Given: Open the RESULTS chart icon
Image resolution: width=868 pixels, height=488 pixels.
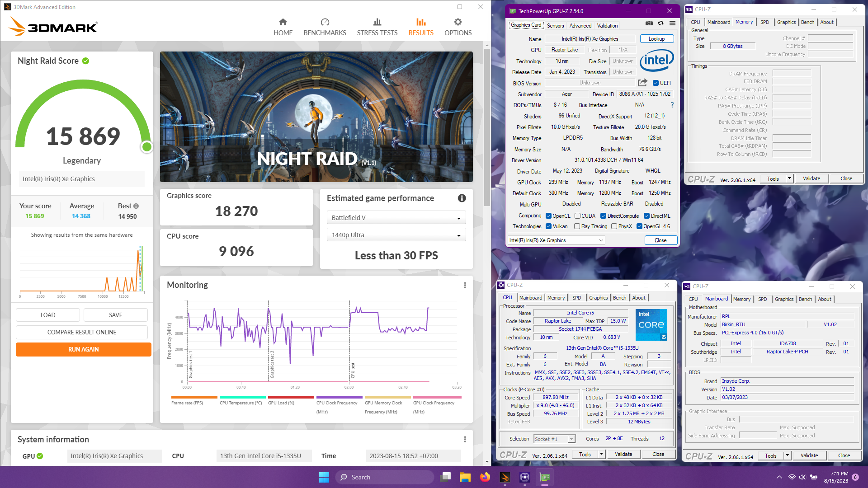Looking at the screenshot, I should coord(421,22).
